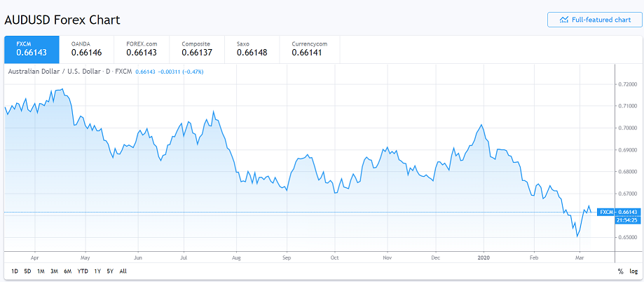Viewport: 644px width, 282px height.
Task: Click the Nov label on time axis
Action: point(388,257)
